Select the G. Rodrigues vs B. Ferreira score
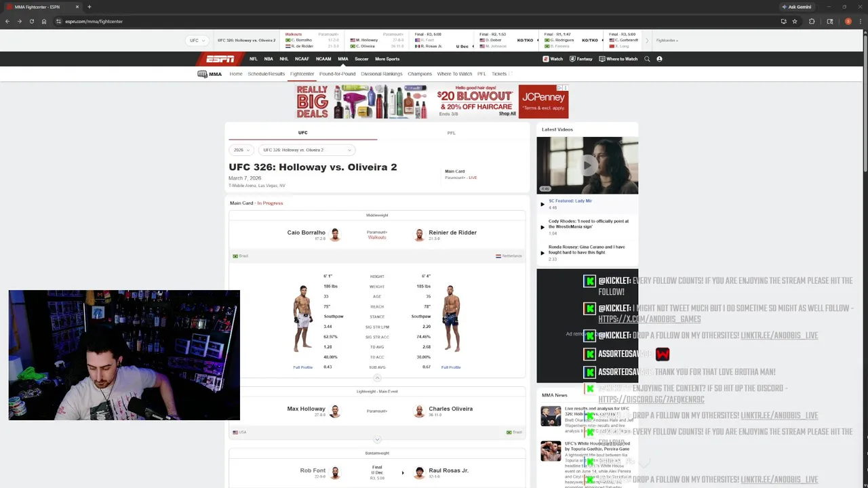868x488 pixels. 572,41
